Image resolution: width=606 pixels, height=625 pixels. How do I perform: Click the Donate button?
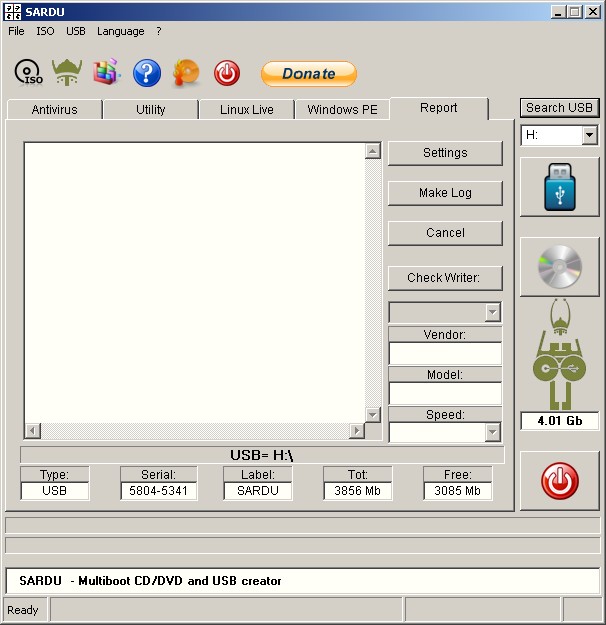click(x=309, y=74)
